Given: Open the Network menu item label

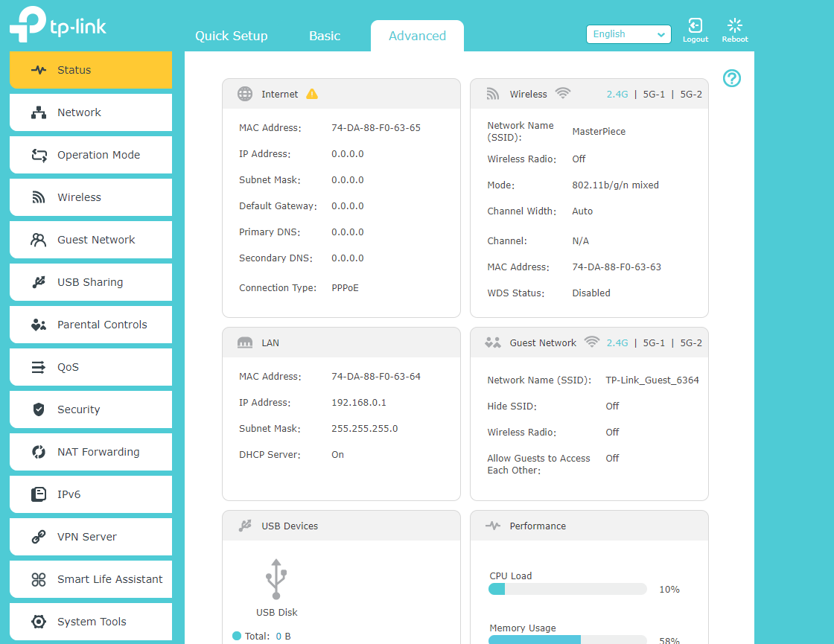Looking at the screenshot, I should pos(79,112).
